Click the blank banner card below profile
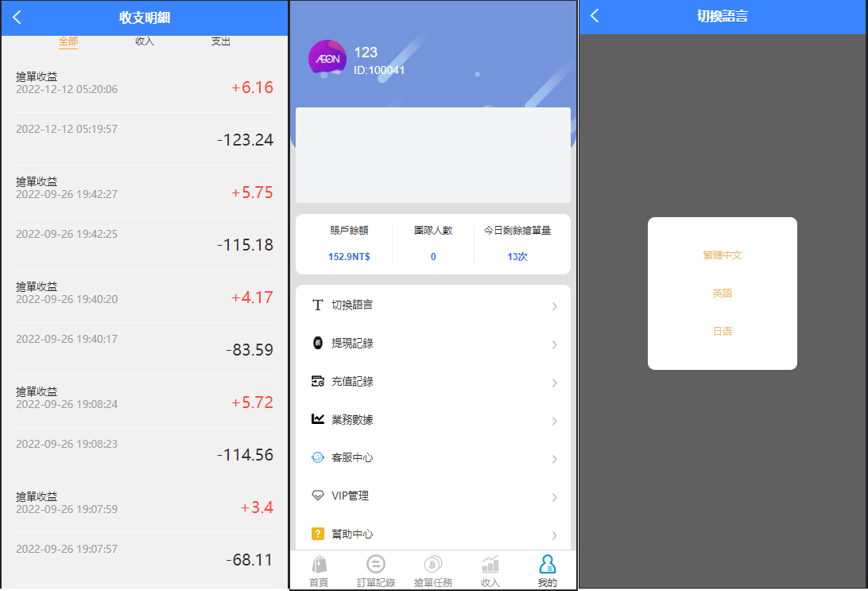 433,155
